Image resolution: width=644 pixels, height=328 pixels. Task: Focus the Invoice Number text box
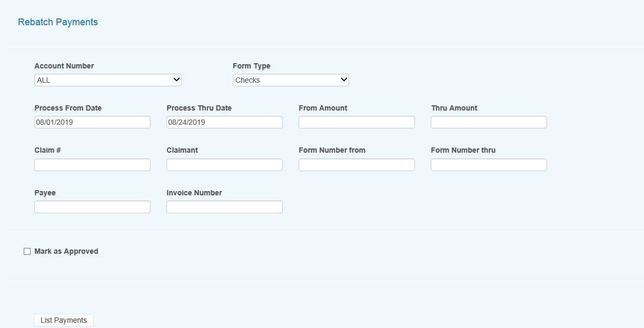pyautogui.click(x=224, y=207)
